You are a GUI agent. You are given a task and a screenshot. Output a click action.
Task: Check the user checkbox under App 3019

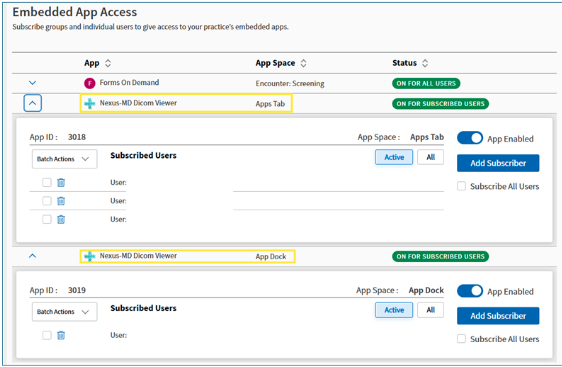click(47, 335)
